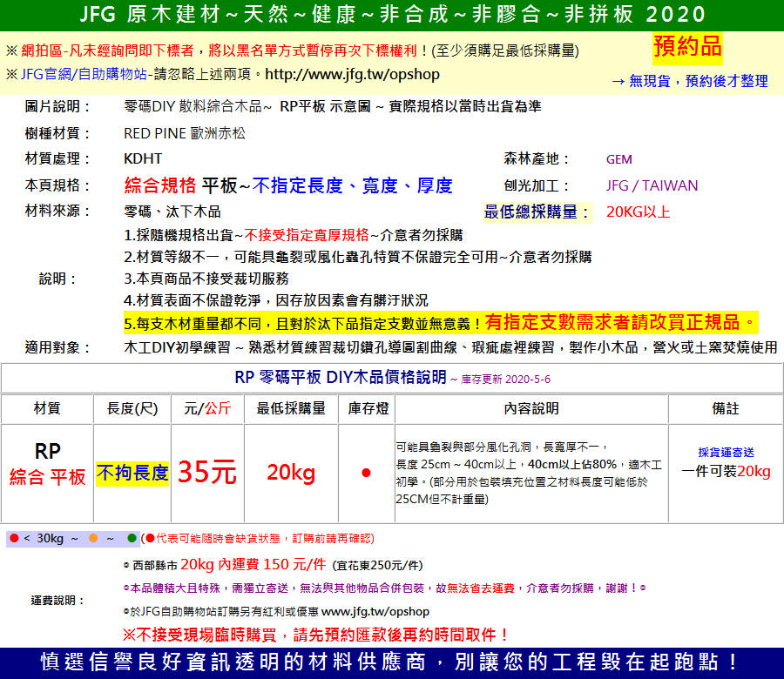Click the purple note about 本品體積大且特殊
Image resolution: width=784 pixels, height=679 pixels.
(384, 588)
